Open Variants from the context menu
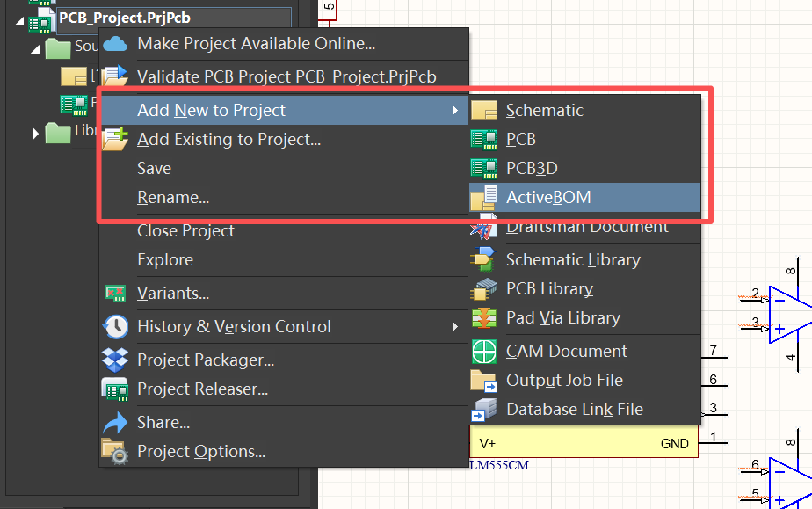 pos(284,294)
